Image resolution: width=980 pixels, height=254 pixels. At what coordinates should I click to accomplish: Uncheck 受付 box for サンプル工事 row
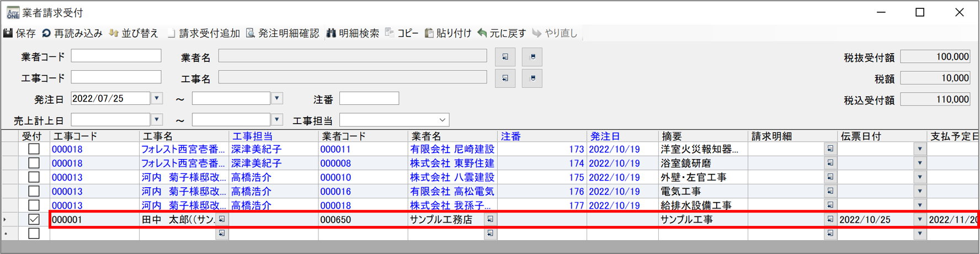pos(34,219)
